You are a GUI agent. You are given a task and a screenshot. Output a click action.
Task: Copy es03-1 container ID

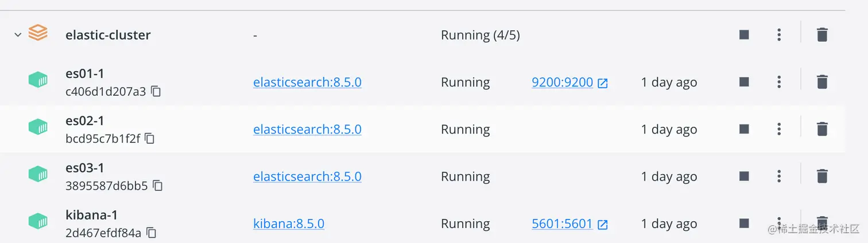click(158, 186)
